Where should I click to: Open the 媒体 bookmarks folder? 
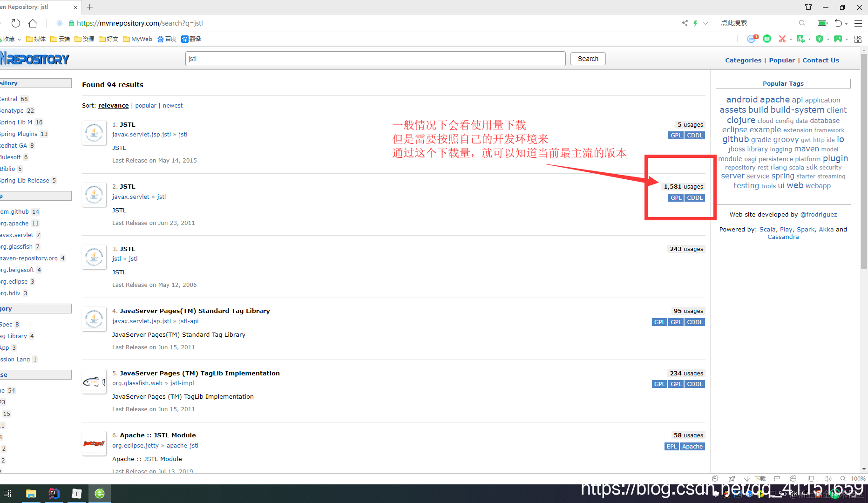pos(36,39)
